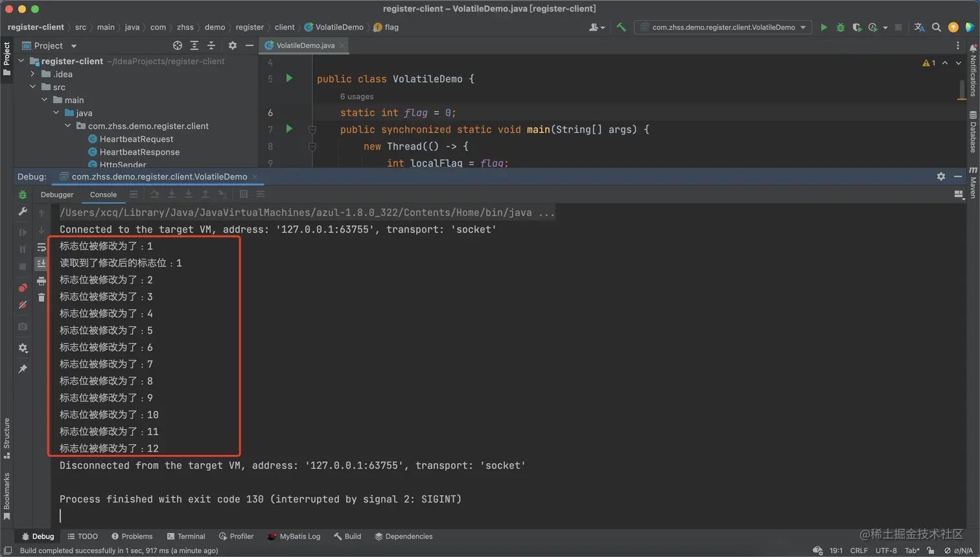The width and height of the screenshot is (980, 557).
Task: Open the Problems tool window
Action: [x=132, y=536]
